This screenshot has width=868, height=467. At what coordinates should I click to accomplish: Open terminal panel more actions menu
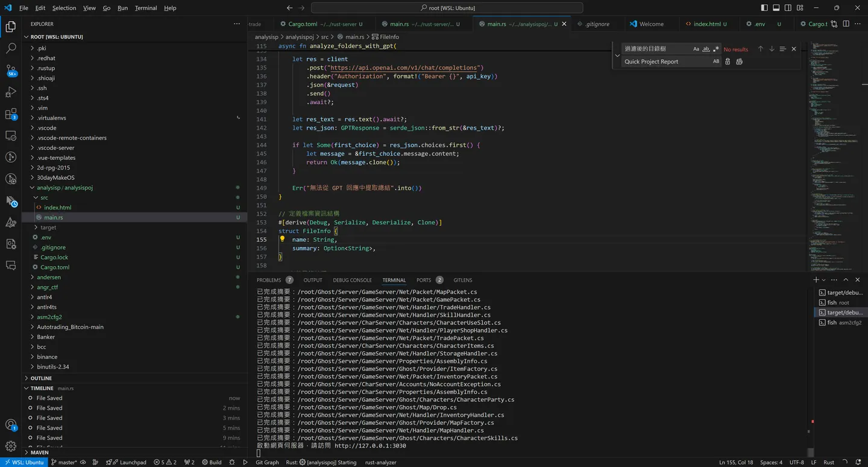(x=834, y=280)
